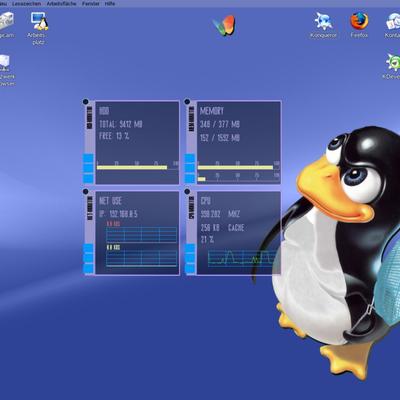Click the long yellow RAM usage bar

pyautogui.click(x=235, y=167)
